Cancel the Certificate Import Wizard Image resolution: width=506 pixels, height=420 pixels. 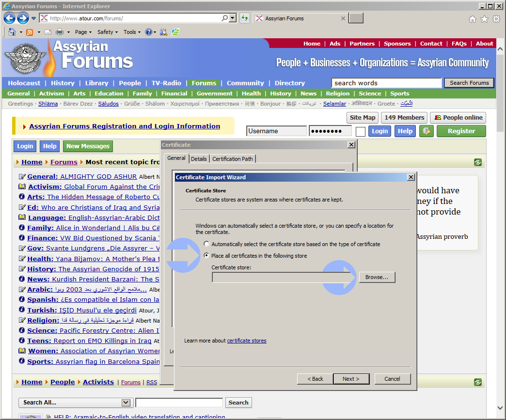(x=393, y=379)
